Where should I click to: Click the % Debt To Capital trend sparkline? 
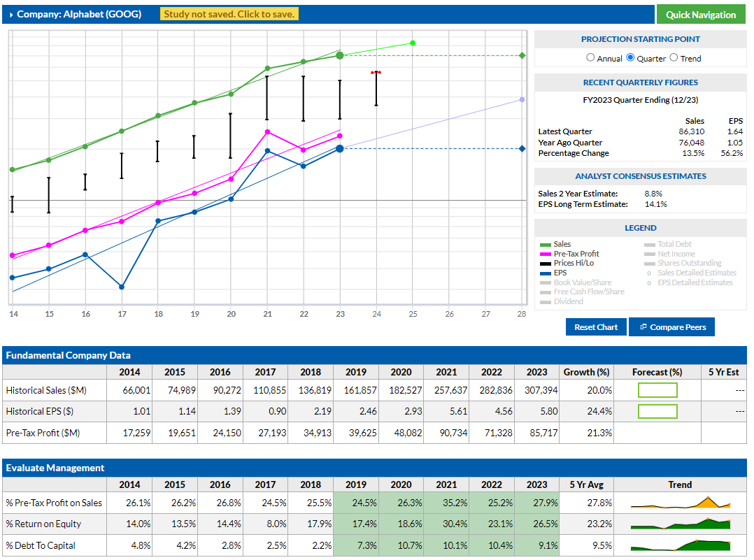(x=681, y=545)
